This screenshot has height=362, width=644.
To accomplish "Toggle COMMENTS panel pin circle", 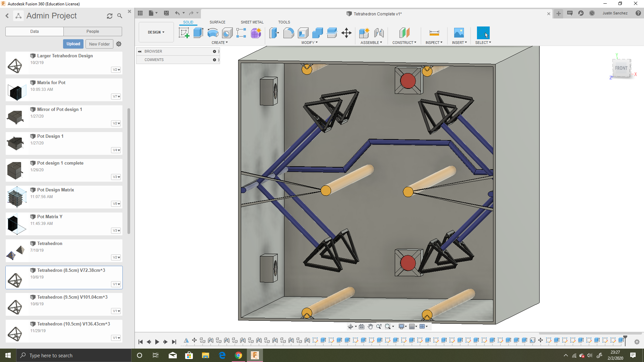I will pyautogui.click(x=214, y=60).
